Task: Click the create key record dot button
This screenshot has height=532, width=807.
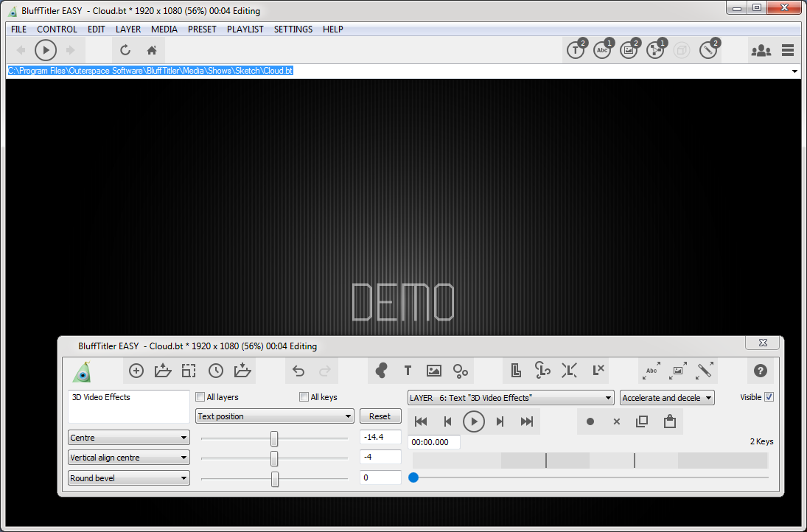Action: [x=590, y=422]
